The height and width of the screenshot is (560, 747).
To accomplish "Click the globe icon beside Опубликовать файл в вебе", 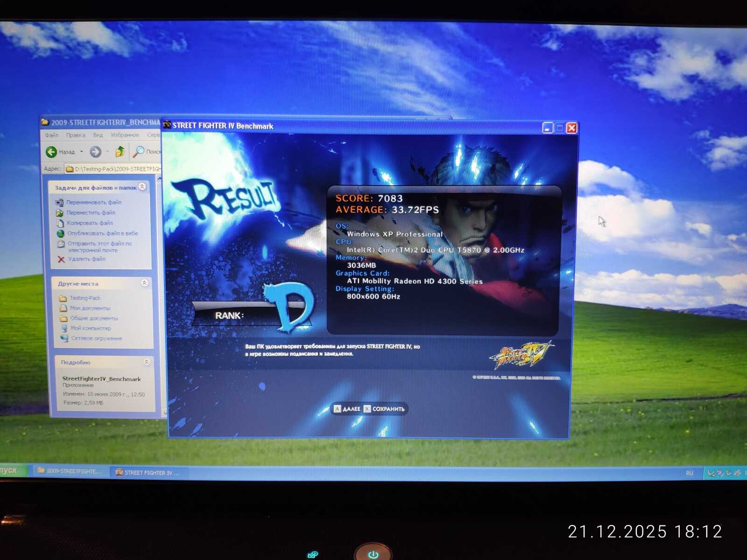I will point(61,233).
